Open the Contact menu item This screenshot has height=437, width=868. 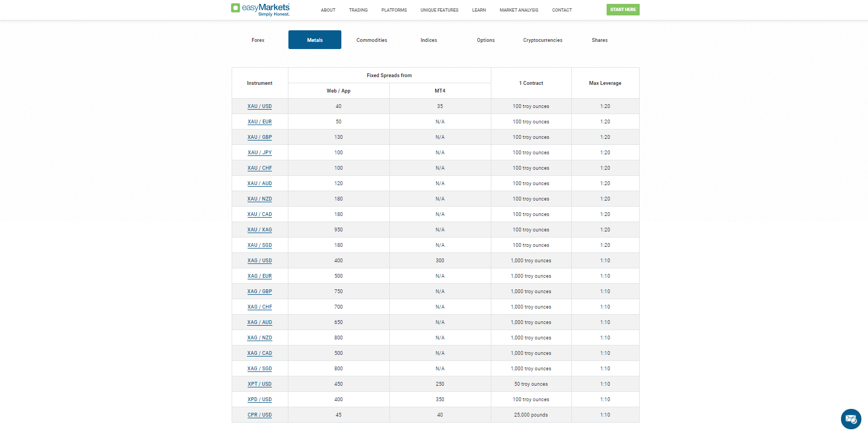coord(562,10)
